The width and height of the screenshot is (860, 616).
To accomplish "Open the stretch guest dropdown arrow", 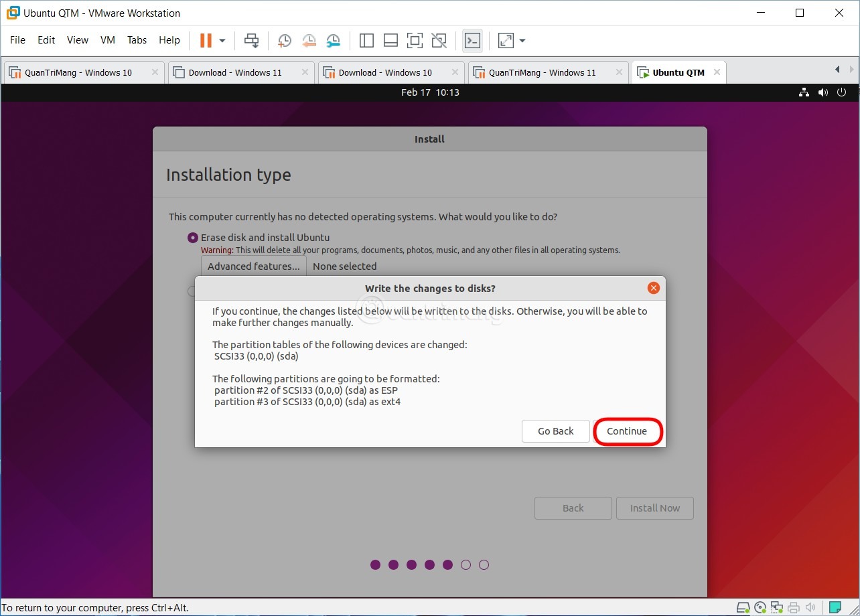I will pos(522,41).
